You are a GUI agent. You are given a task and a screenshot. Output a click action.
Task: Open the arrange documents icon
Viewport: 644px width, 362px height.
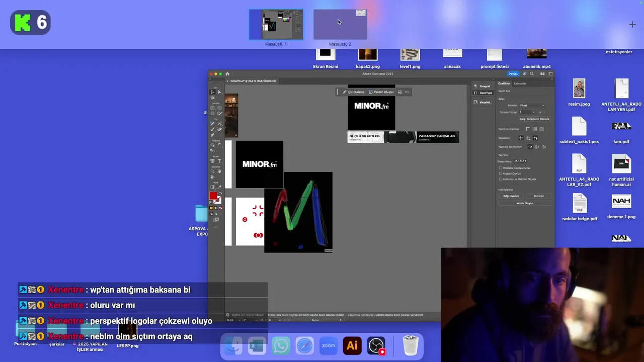[542, 74]
